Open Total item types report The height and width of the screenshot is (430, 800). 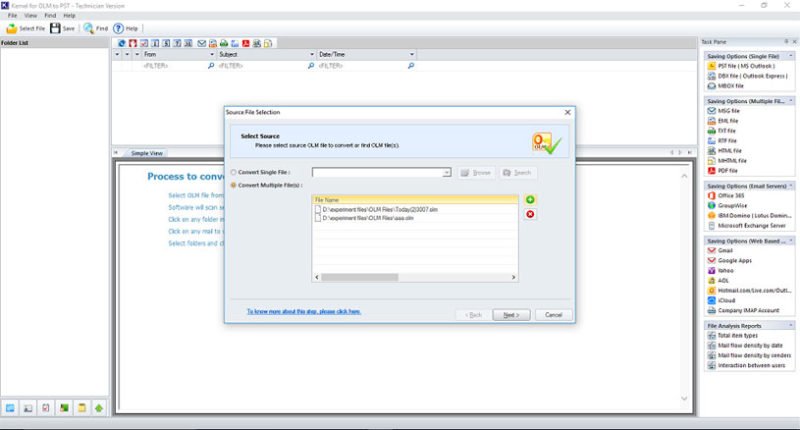[x=733, y=336]
